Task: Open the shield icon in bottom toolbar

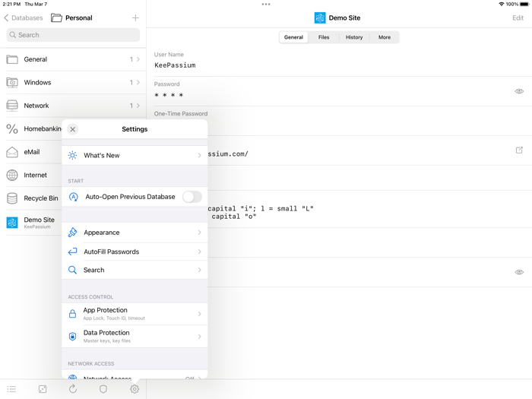Action: (103, 389)
